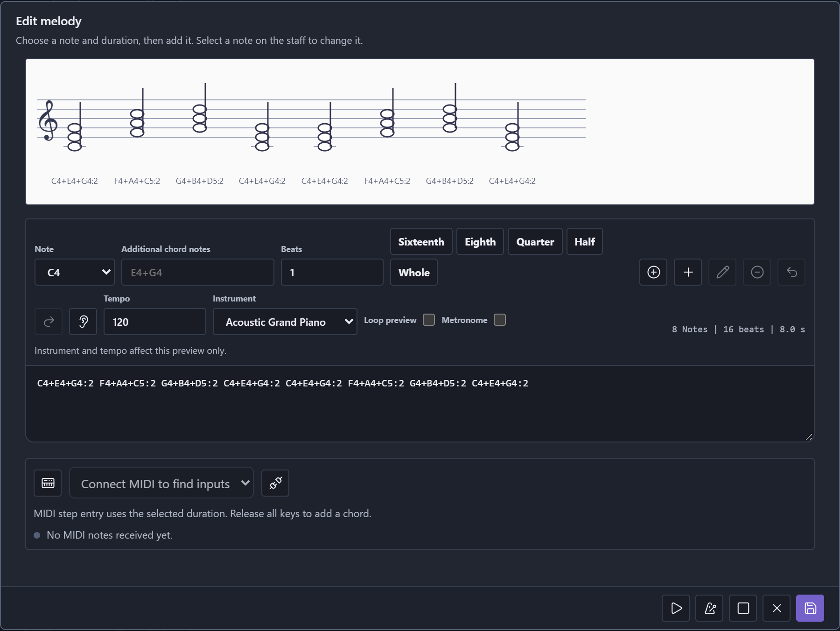Click the X cancel button
The image size is (840, 631).
(x=777, y=608)
